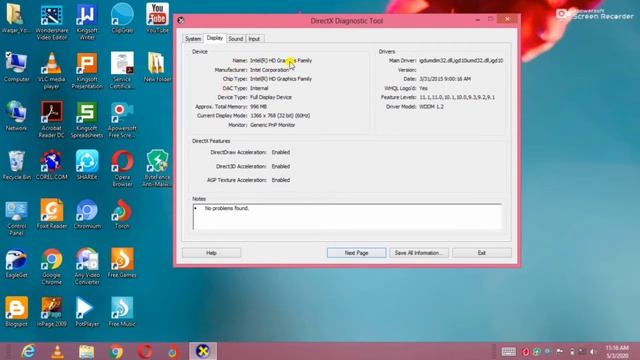Open Internet Explorer from the taskbar
This screenshot has width=640, height=360.
(29, 351)
